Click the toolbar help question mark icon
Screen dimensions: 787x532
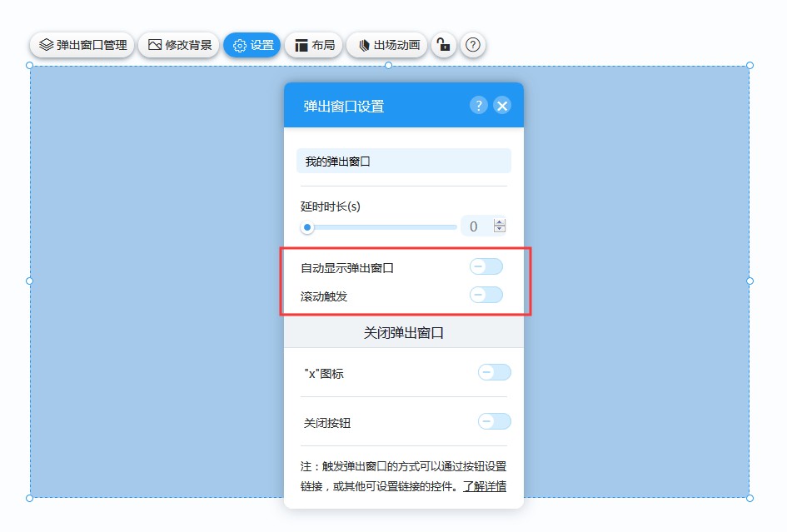473,45
